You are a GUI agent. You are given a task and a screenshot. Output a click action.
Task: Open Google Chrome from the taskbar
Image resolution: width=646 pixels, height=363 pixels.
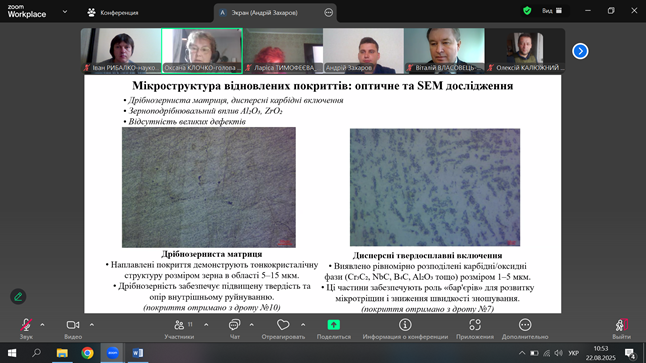(x=87, y=353)
